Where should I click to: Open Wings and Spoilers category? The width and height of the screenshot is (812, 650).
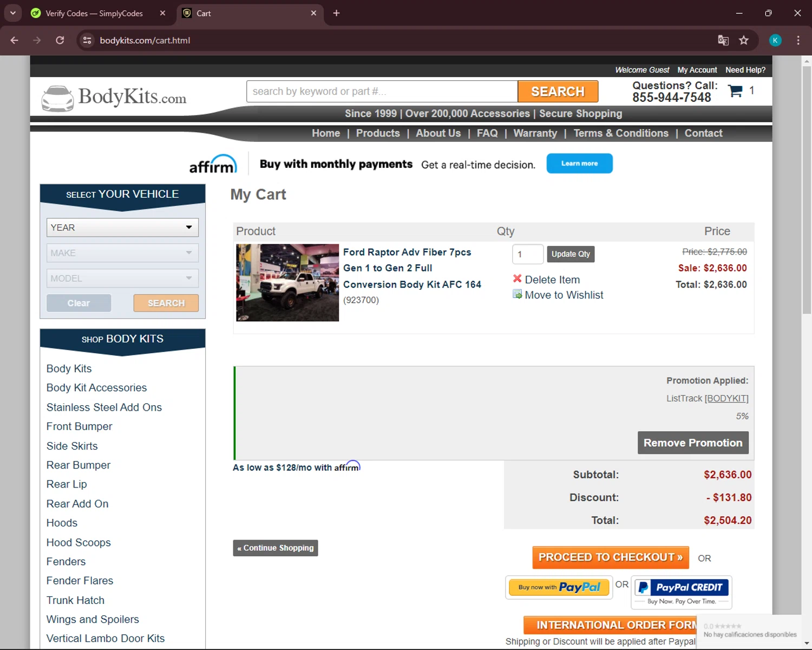coord(93,619)
